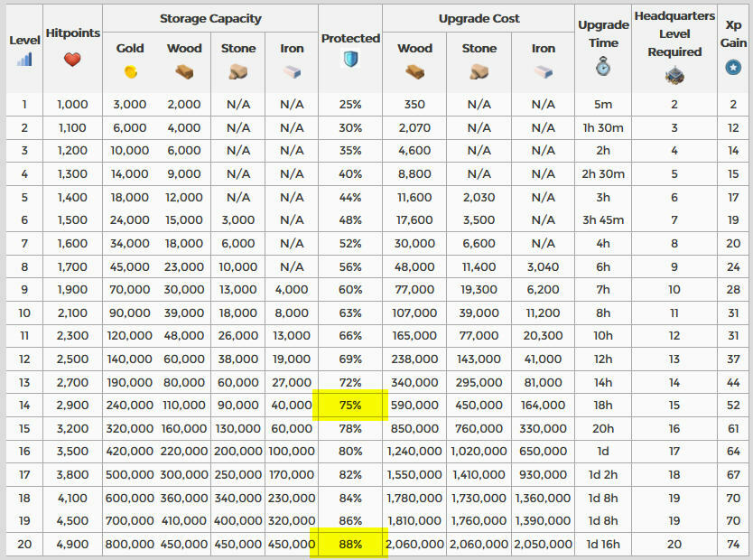This screenshot has width=753, height=560.
Task: Click the gold coin icon
Action: point(130,71)
